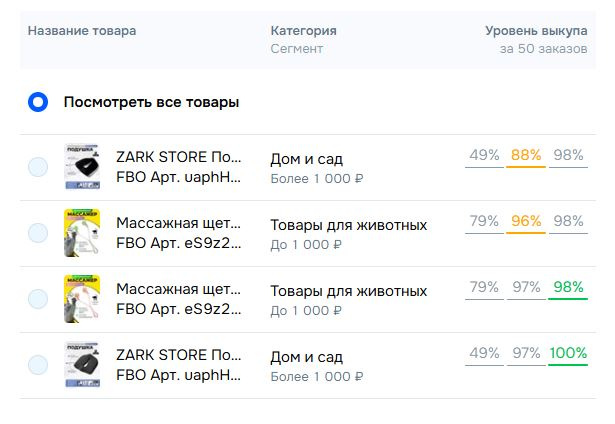Click the orange 96% buyout value
The image size is (615, 424).
point(526,221)
